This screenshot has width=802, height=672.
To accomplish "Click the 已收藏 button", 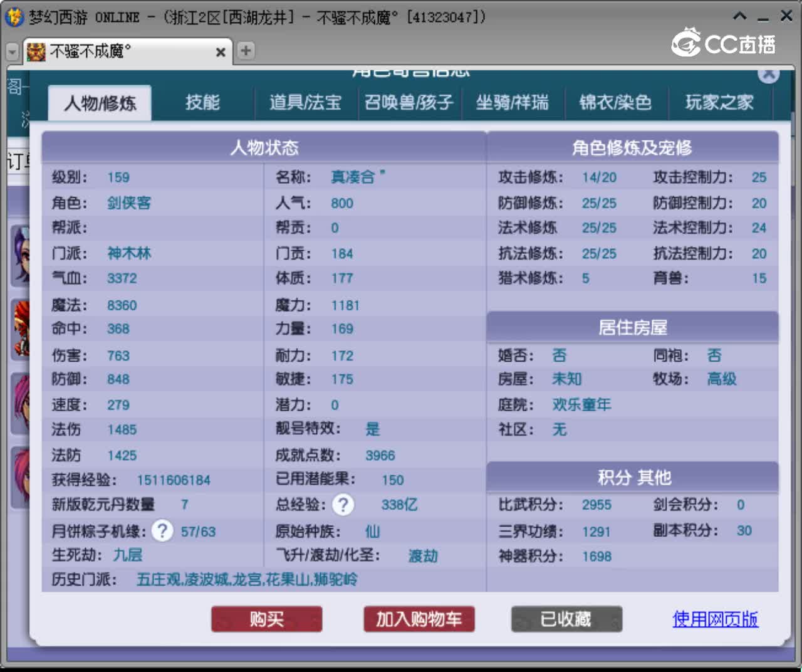I will pyautogui.click(x=566, y=619).
